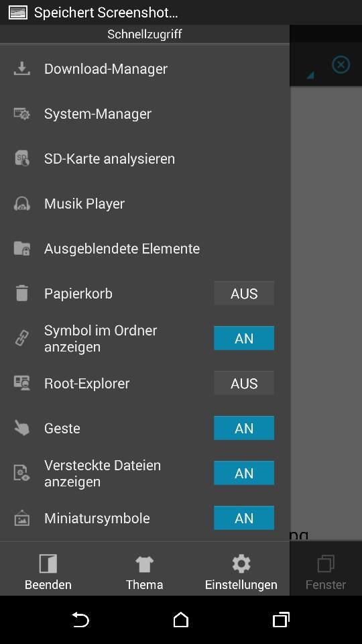The height and width of the screenshot is (644, 362).
Task: Open the Thema shirt option
Action: pos(145,572)
